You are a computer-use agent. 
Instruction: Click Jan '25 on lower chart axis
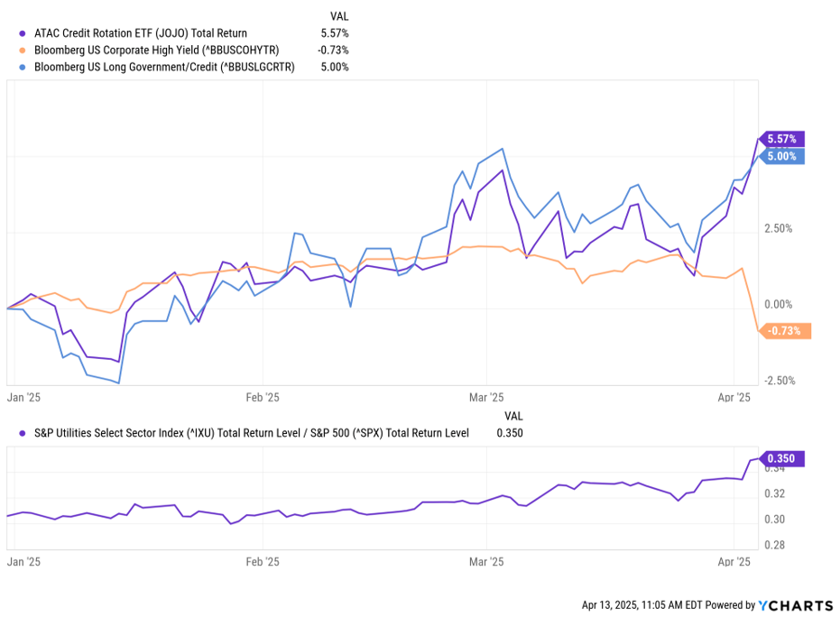click(x=23, y=562)
